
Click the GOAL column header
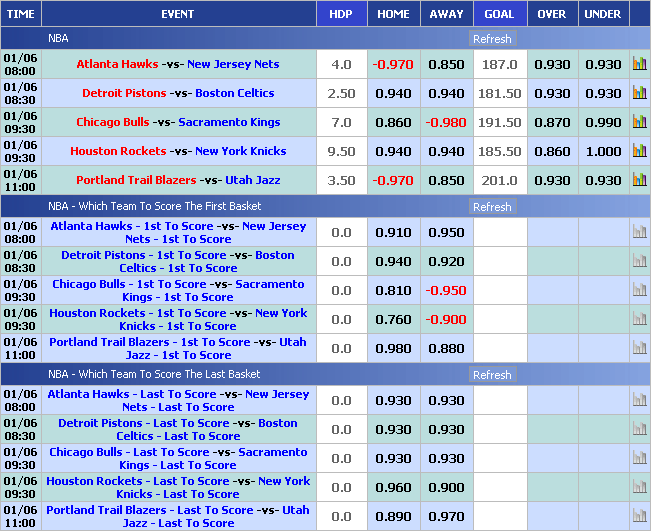[499, 14]
